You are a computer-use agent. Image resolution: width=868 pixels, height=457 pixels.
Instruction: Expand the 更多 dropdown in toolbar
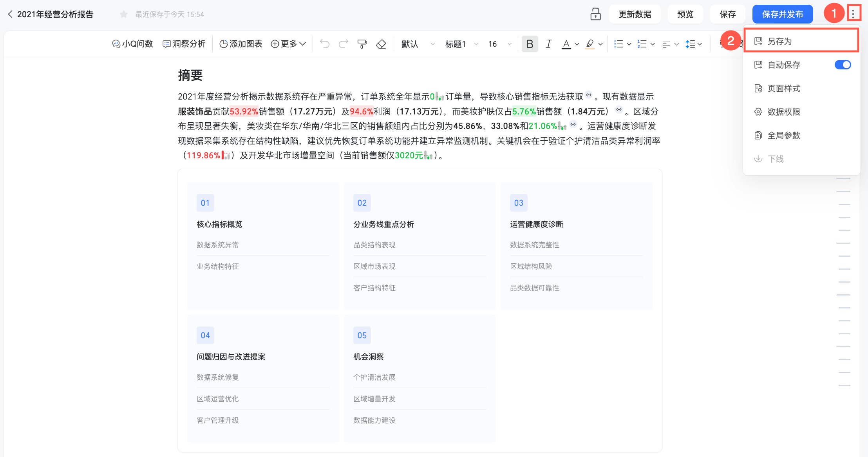click(x=288, y=44)
